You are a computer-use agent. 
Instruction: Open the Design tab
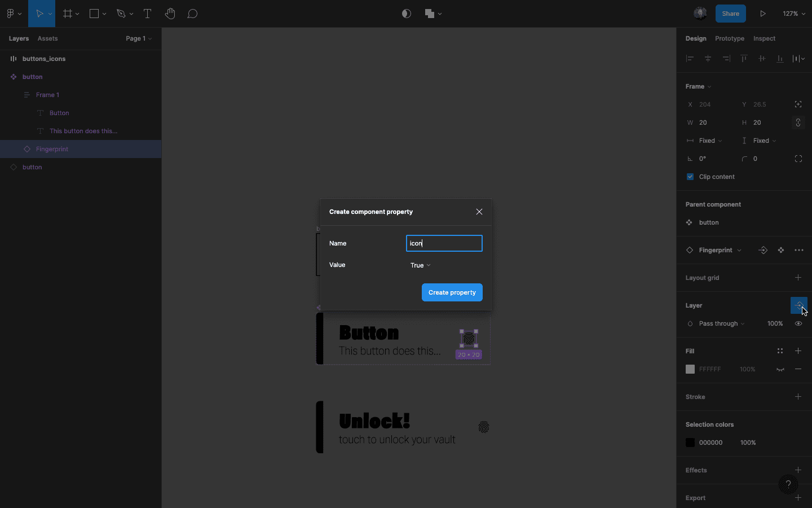[x=696, y=38]
